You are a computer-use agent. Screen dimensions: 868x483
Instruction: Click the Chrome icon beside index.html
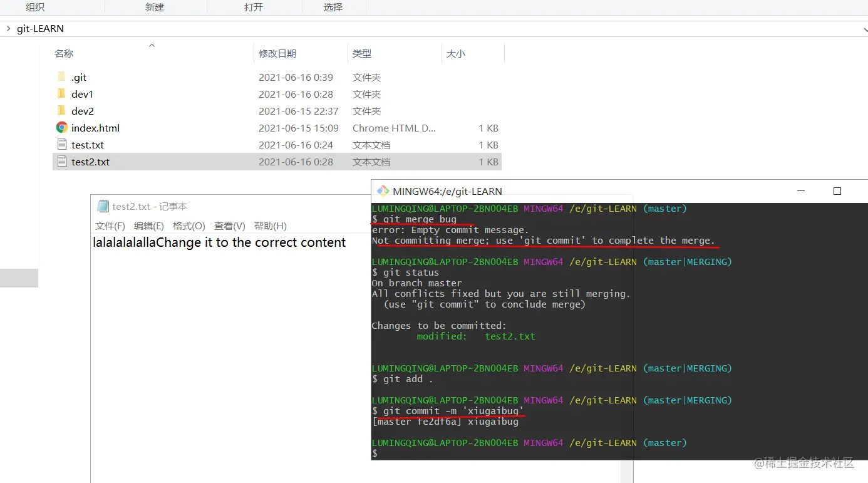(x=61, y=128)
